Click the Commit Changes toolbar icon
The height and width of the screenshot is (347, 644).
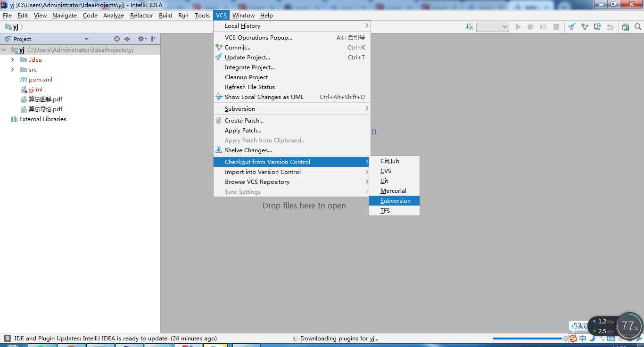click(x=585, y=27)
